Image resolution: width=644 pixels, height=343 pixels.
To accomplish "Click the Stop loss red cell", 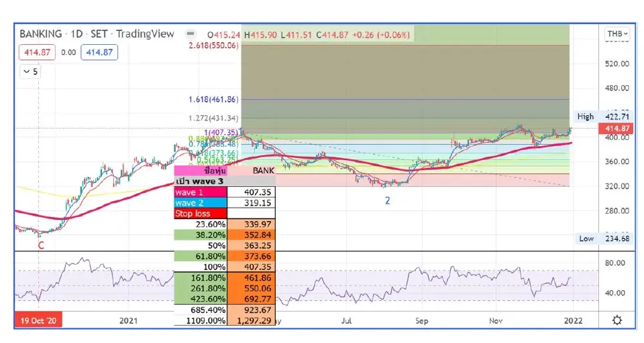I will 201,213.
